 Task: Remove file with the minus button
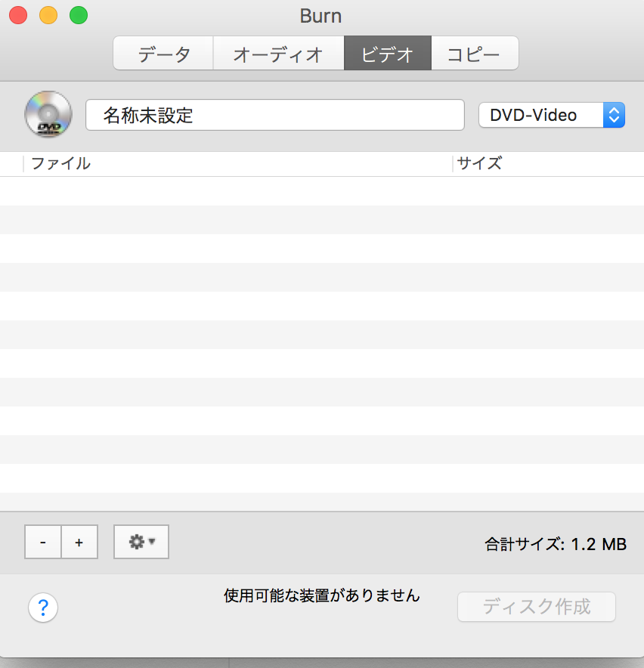(x=43, y=542)
